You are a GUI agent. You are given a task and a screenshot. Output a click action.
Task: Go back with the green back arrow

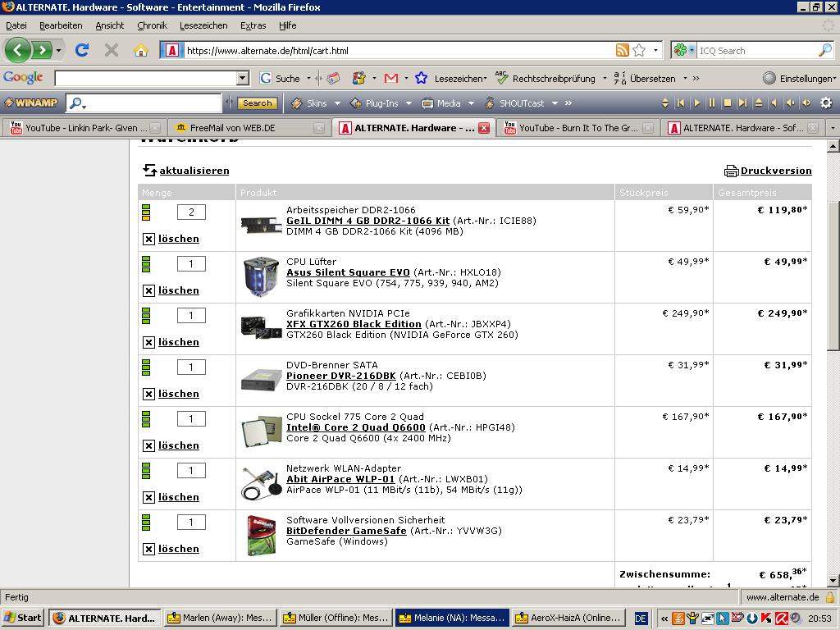point(18,50)
